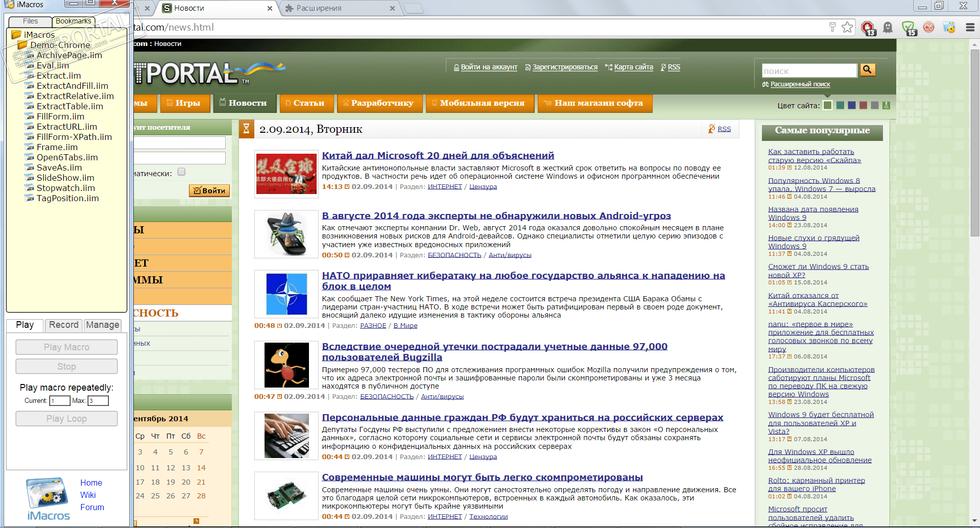Click the Stop button in iMacros

pyautogui.click(x=66, y=367)
